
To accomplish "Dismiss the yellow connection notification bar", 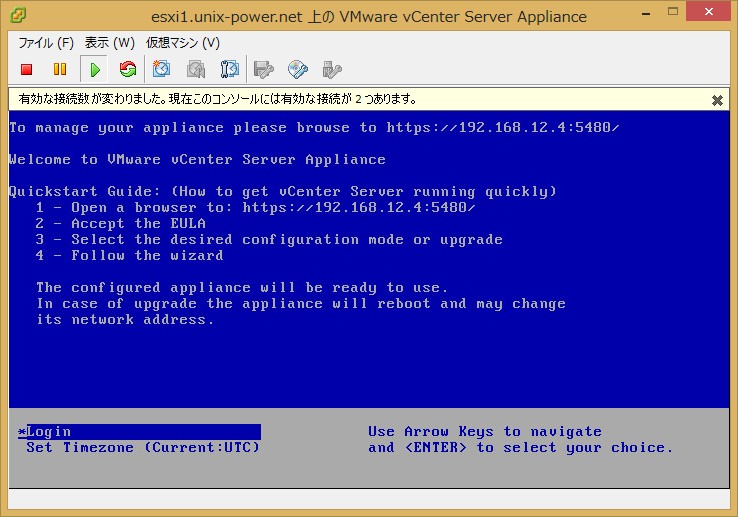I will pos(717,100).
